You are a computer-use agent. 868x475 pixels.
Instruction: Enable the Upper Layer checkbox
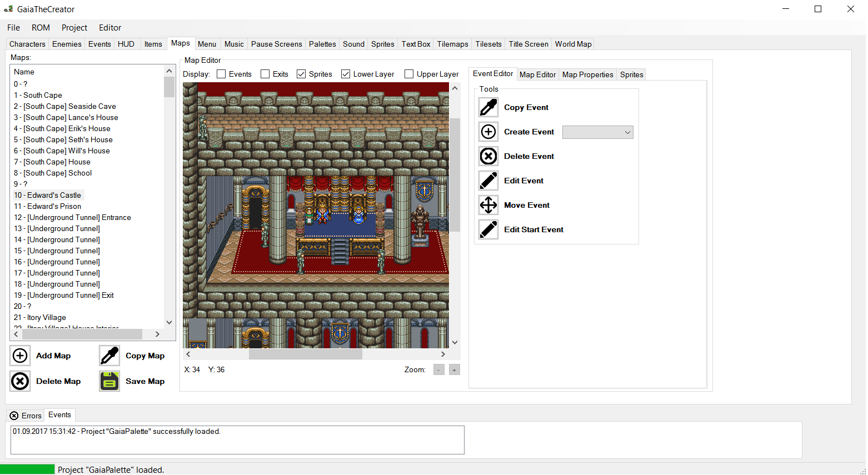click(410, 73)
